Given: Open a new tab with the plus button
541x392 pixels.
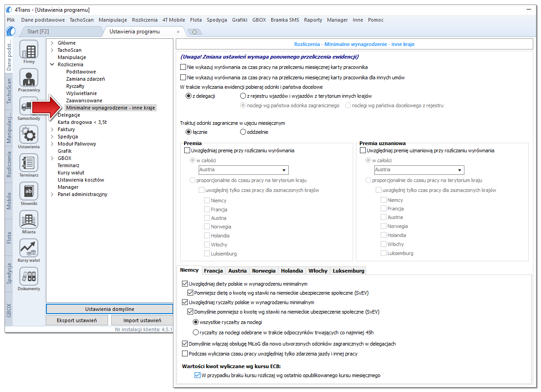Looking at the screenshot, I should click(x=195, y=32).
